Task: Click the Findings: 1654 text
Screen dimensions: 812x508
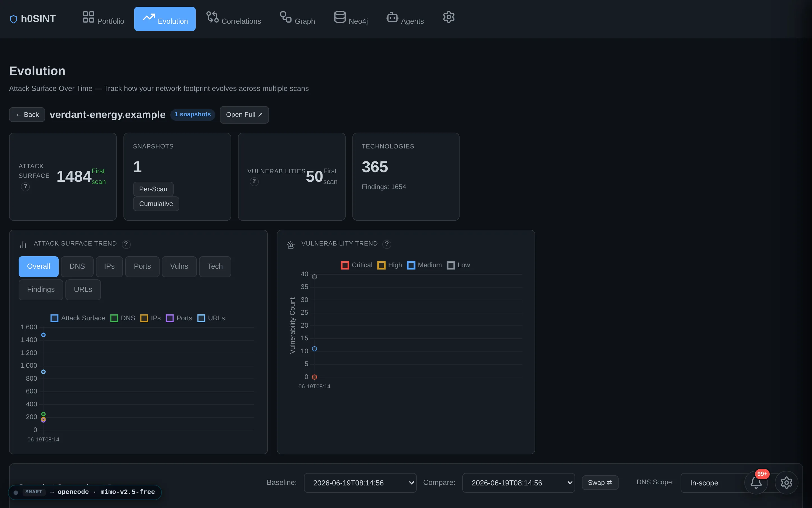Action: [x=384, y=187]
